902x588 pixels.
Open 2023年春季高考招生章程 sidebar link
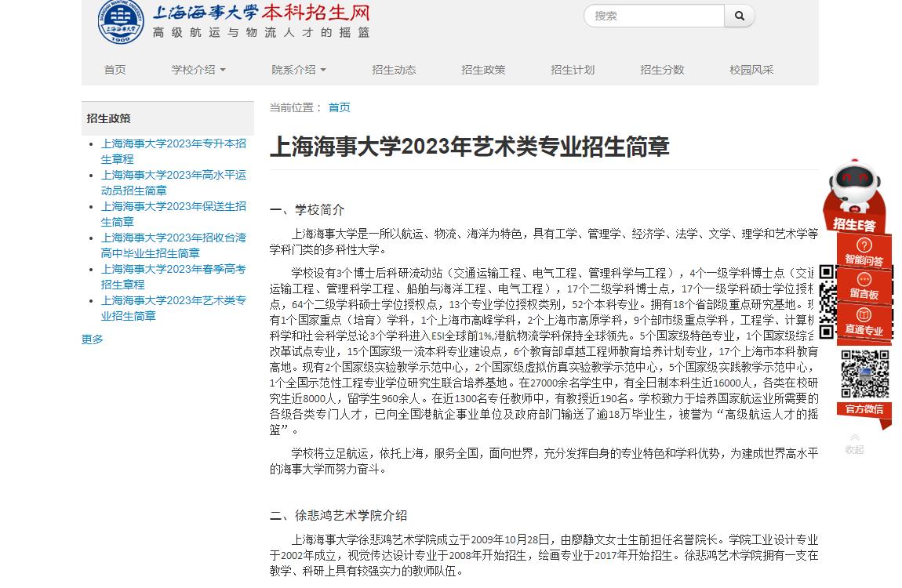click(x=173, y=277)
